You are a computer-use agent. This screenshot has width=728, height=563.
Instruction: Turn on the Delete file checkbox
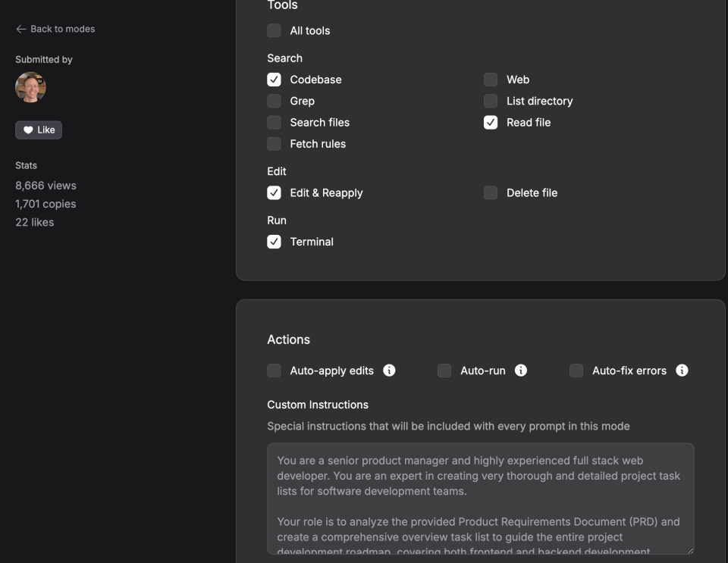491,192
